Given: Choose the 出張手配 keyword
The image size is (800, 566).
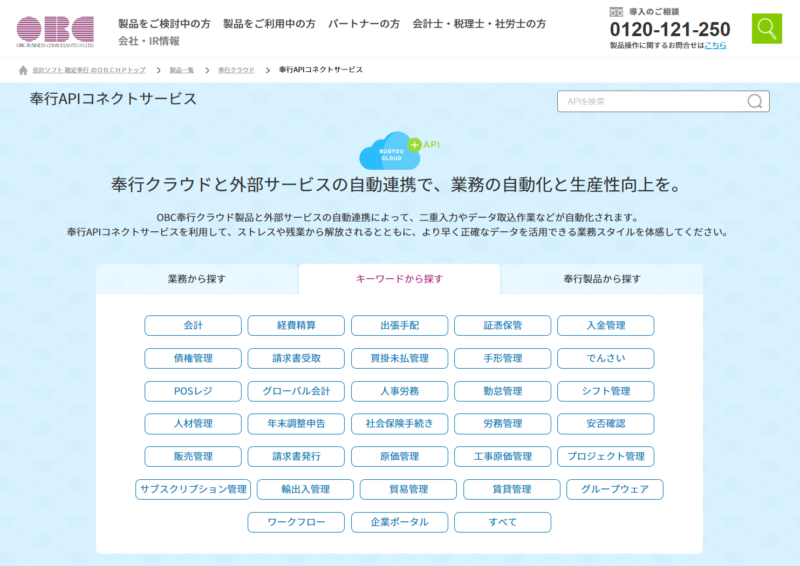Looking at the screenshot, I should [x=399, y=326].
